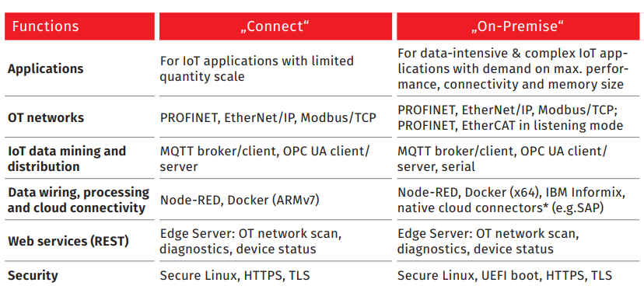
Task: Select the „On-Premise“ column header
Action: 518,26
